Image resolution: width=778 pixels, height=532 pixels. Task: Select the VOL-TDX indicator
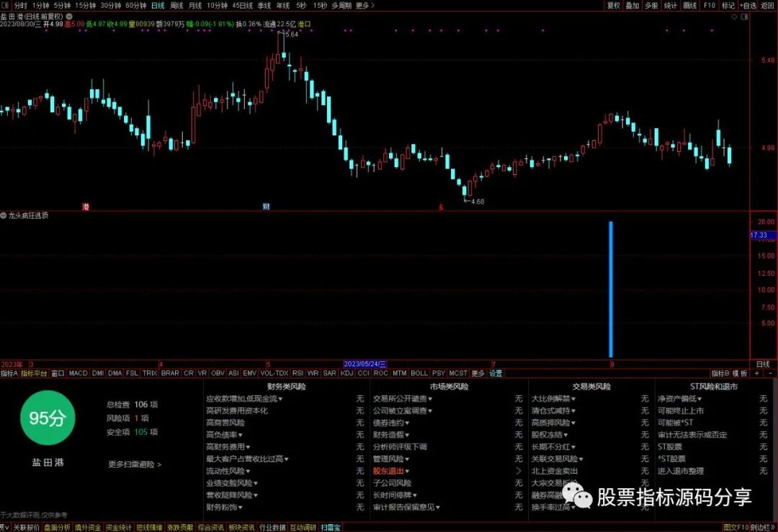[274, 374]
